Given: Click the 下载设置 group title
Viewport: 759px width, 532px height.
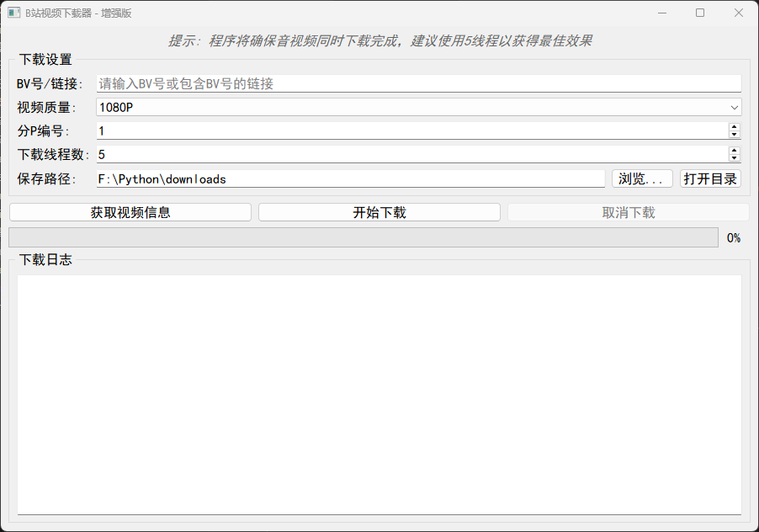Looking at the screenshot, I should tap(47, 61).
